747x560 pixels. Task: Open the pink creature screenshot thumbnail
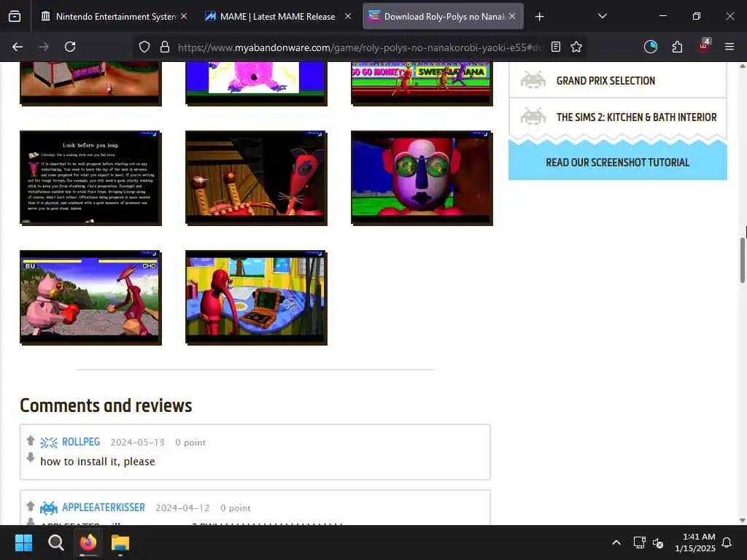tap(256, 83)
